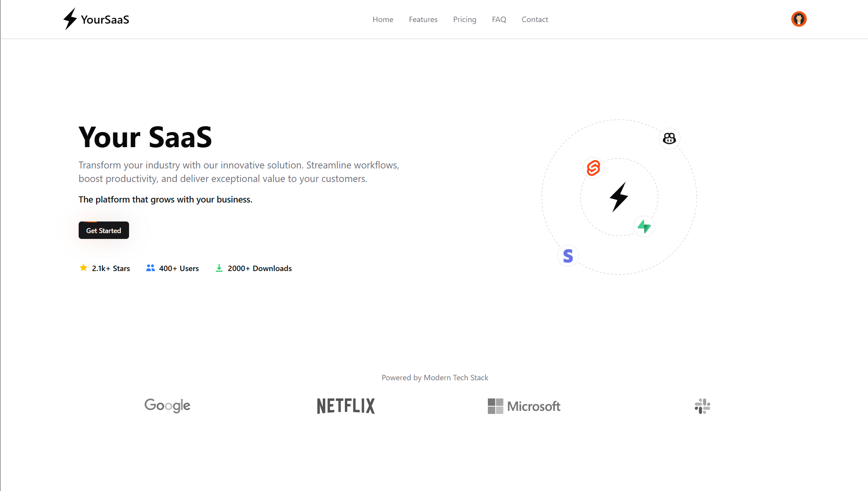
Task: Click the "400+ Users" text
Action: pos(179,268)
